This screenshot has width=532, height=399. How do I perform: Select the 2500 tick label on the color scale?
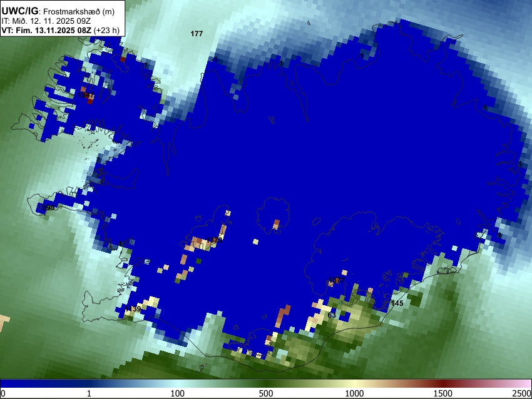pyautogui.click(x=522, y=393)
